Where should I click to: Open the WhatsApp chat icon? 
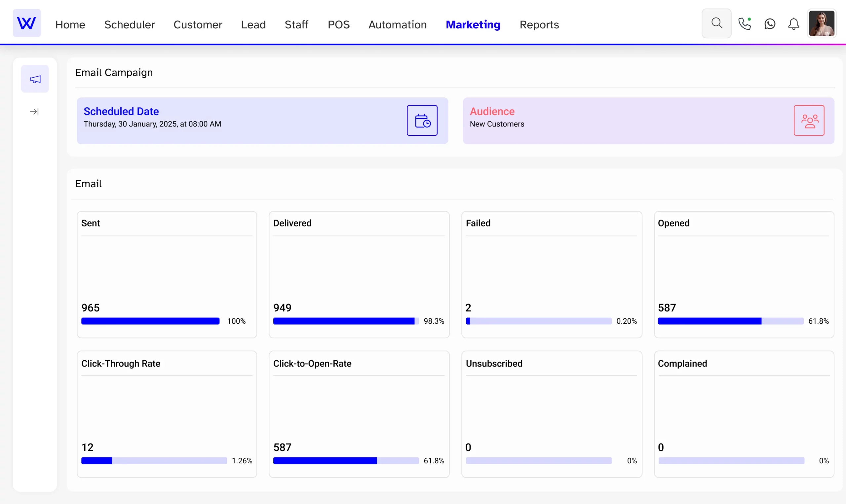(x=770, y=24)
